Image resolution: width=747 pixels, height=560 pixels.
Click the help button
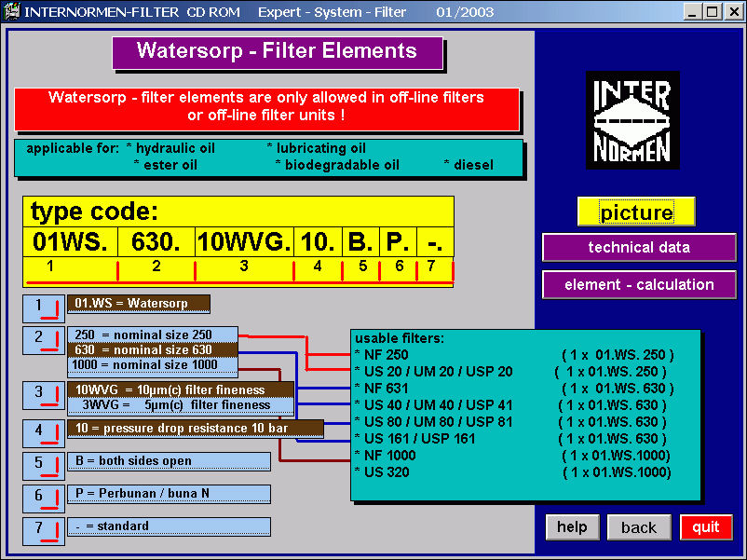tap(572, 527)
